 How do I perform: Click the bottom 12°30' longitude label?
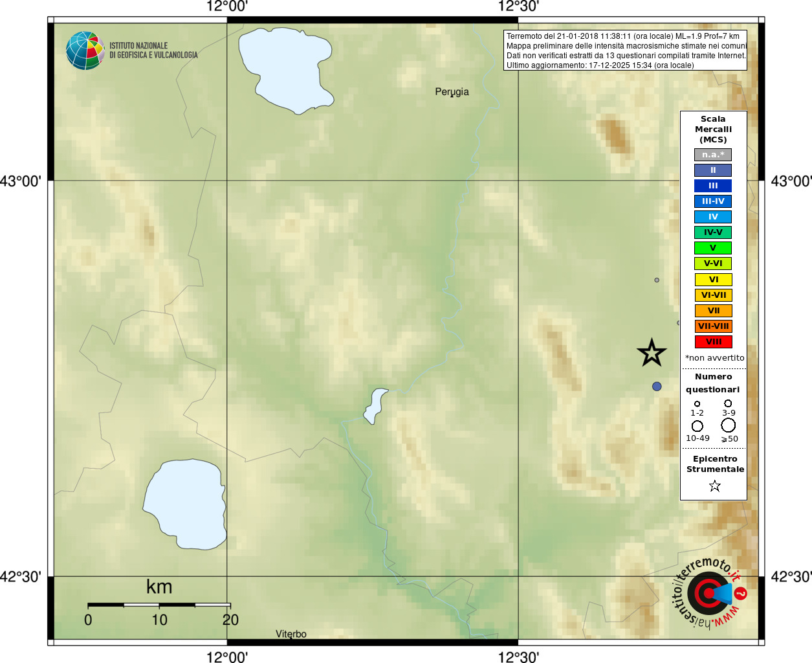518,657
